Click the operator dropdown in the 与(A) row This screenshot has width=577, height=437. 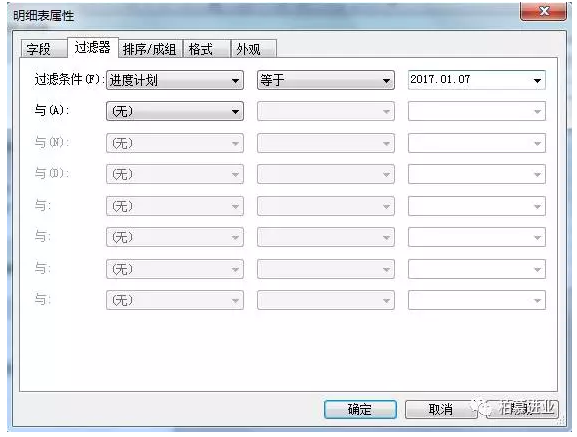pyautogui.click(x=326, y=111)
